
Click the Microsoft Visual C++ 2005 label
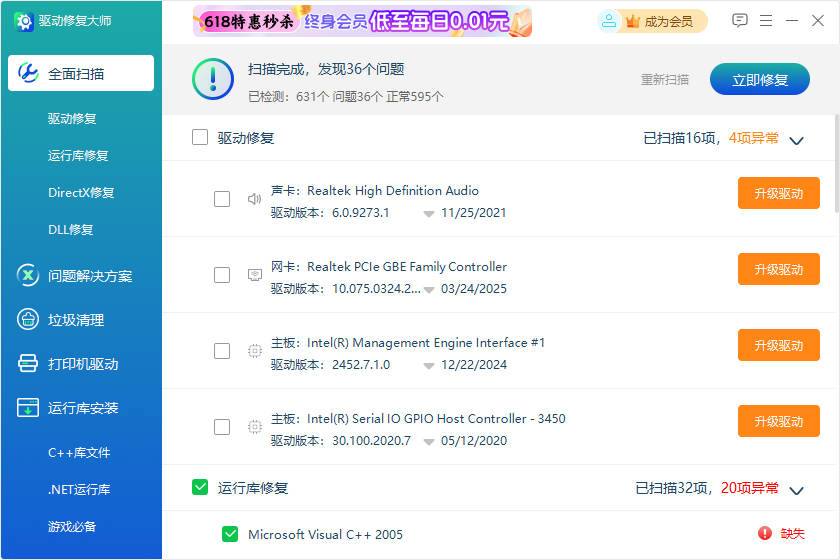[325, 534]
